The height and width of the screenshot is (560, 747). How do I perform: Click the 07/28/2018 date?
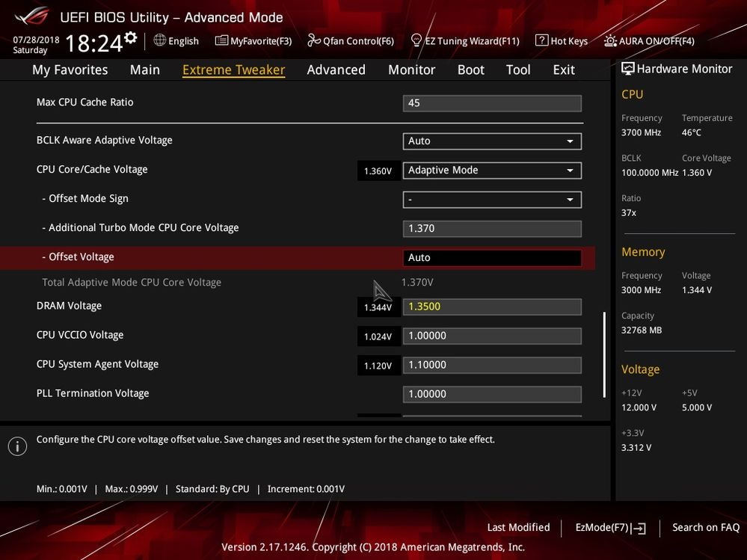point(36,40)
